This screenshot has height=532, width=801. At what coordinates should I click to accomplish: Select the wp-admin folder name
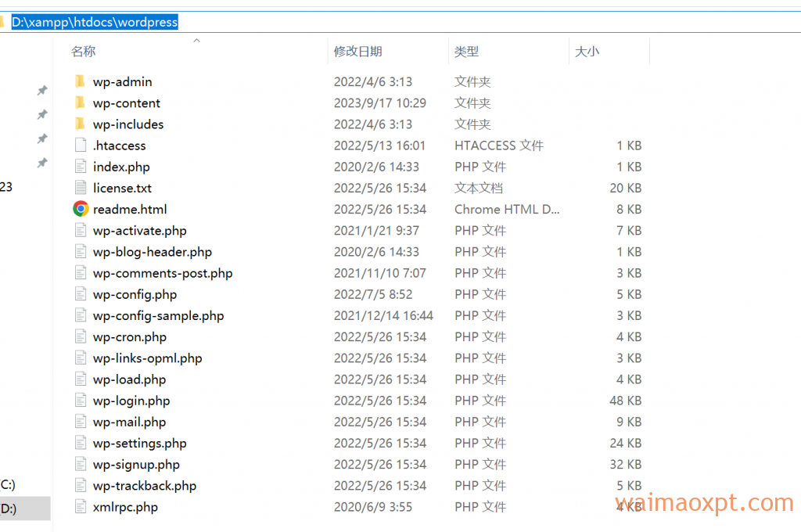[x=123, y=82]
